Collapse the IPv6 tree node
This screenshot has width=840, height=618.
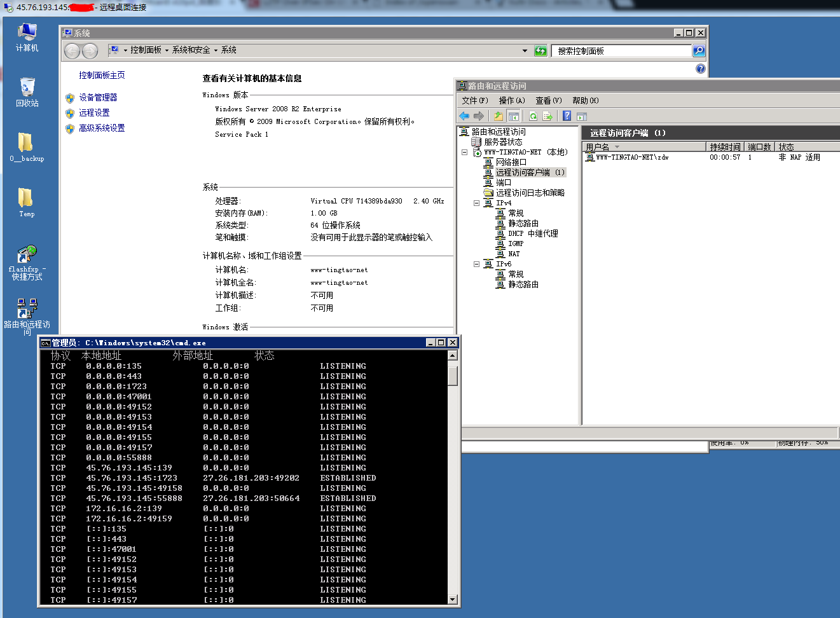point(476,264)
